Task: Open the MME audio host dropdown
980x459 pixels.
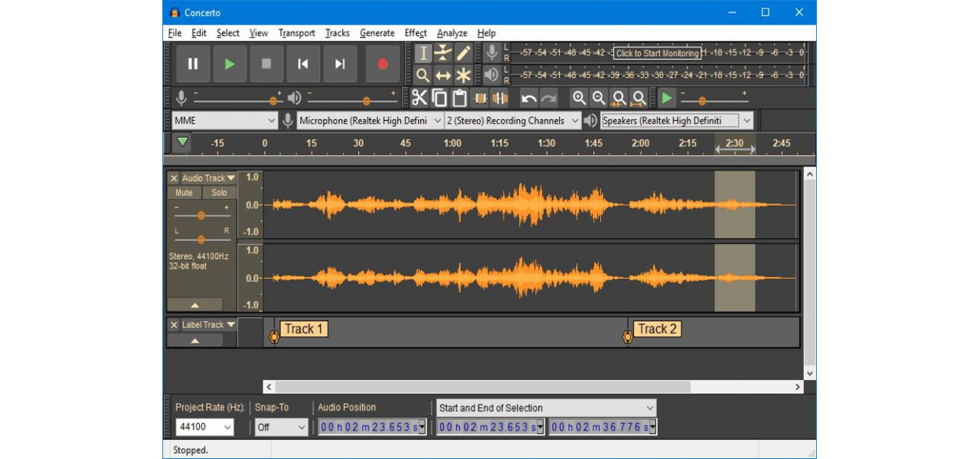Action: (x=224, y=121)
